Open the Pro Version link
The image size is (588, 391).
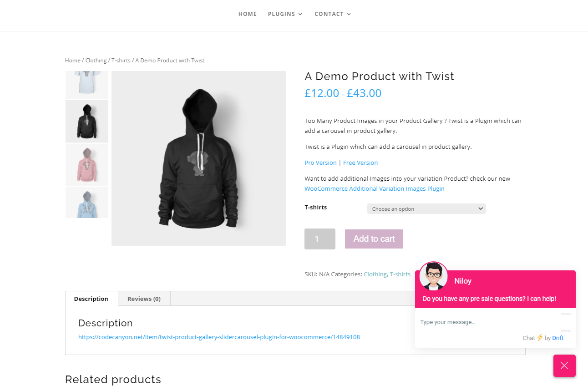pos(320,162)
